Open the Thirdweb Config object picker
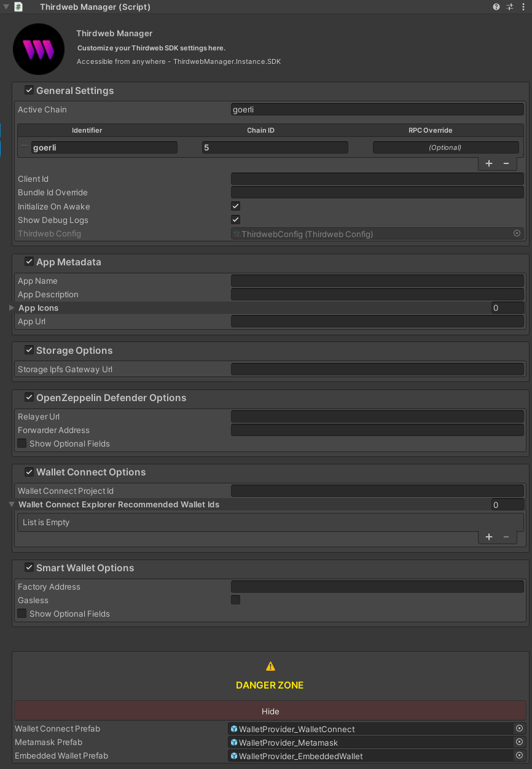Screen dimensions: 532x769 click(x=517, y=233)
